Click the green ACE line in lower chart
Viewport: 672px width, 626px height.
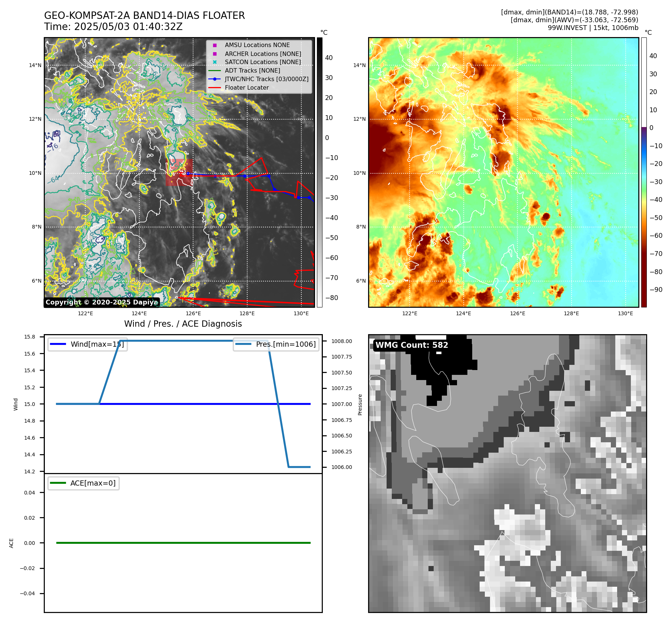(183, 543)
